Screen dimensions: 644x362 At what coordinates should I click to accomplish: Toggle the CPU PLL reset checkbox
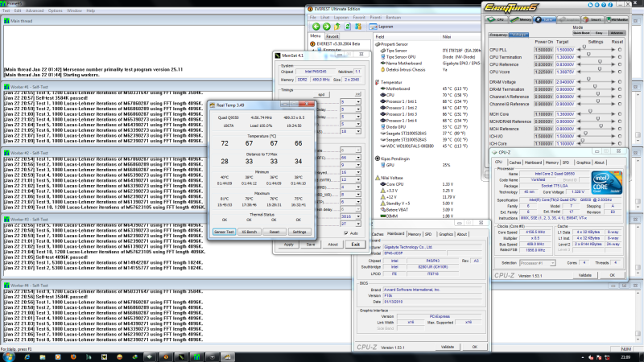pos(620,50)
